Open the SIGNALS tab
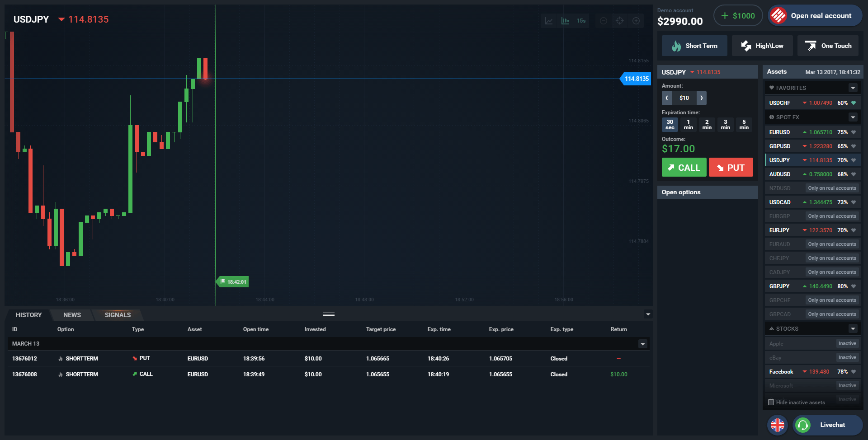Image resolution: width=868 pixels, height=440 pixels. (x=118, y=315)
